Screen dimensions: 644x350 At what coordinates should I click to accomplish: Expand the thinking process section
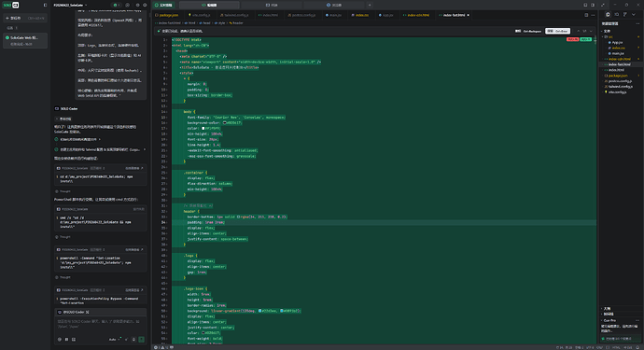click(63, 119)
